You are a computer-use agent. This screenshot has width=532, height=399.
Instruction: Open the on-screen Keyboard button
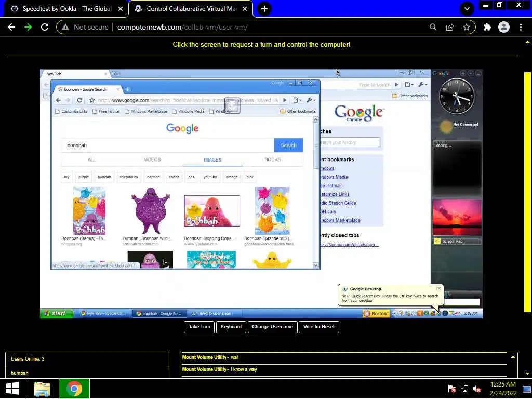[x=231, y=327]
